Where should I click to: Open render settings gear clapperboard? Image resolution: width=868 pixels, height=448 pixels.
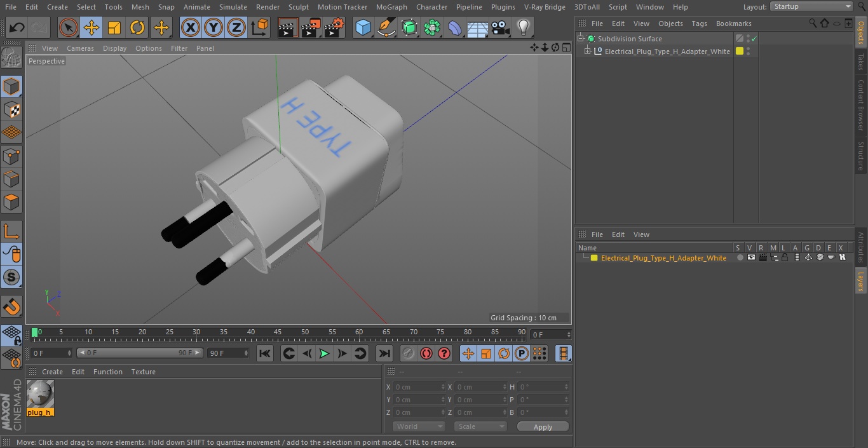(x=334, y=28)
